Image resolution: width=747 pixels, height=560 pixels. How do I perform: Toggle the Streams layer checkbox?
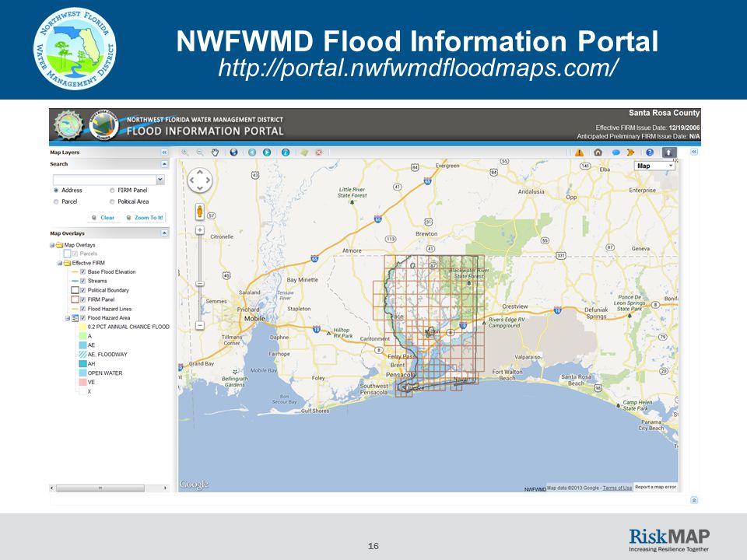tap(83, 281)
